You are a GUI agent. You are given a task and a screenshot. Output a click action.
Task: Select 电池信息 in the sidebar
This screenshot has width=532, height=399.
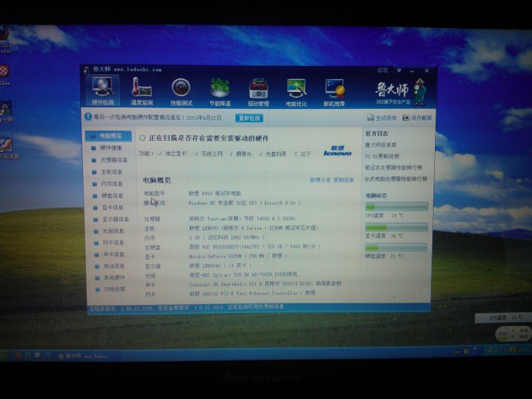[x=110, y=266]
